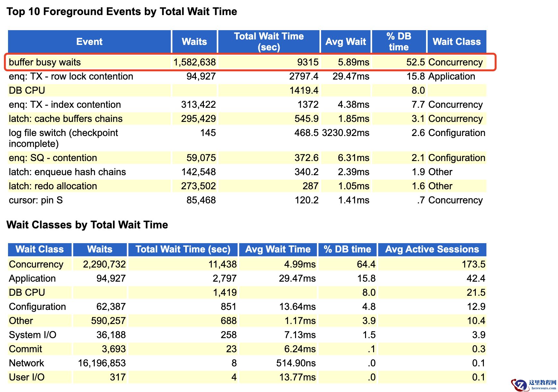Click the waits value 2,290,732
The image size is (558, 392).
[x=104, y=264]
